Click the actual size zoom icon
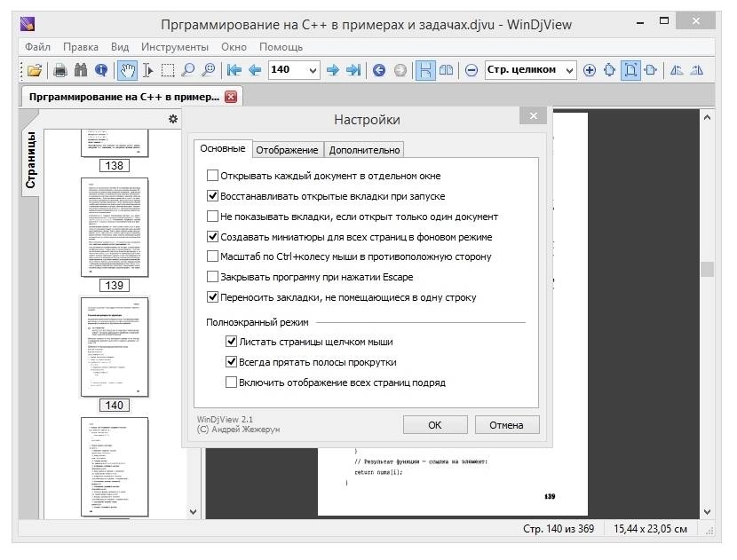The width and height of the screenshot is (737, 560). click(x=610, y=70)
